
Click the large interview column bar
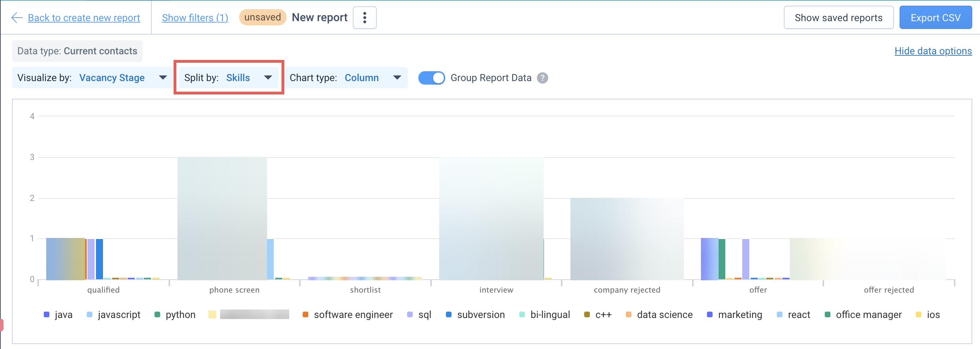coord(491,219)
